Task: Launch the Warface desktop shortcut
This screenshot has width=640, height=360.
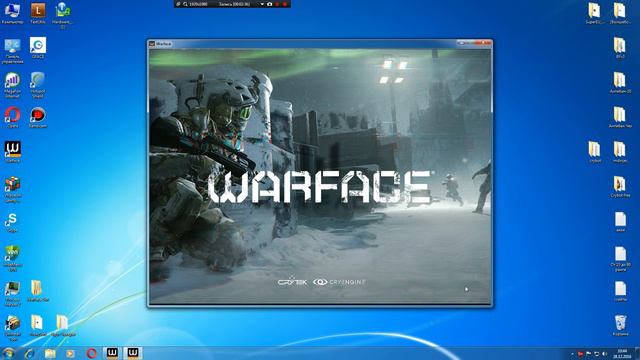Action: [x=12, y=152]
